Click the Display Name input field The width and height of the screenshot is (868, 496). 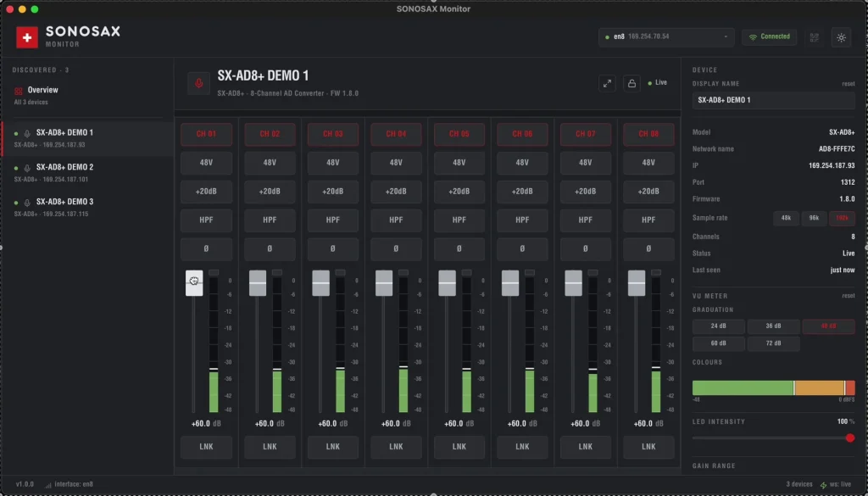coord(773,100)
